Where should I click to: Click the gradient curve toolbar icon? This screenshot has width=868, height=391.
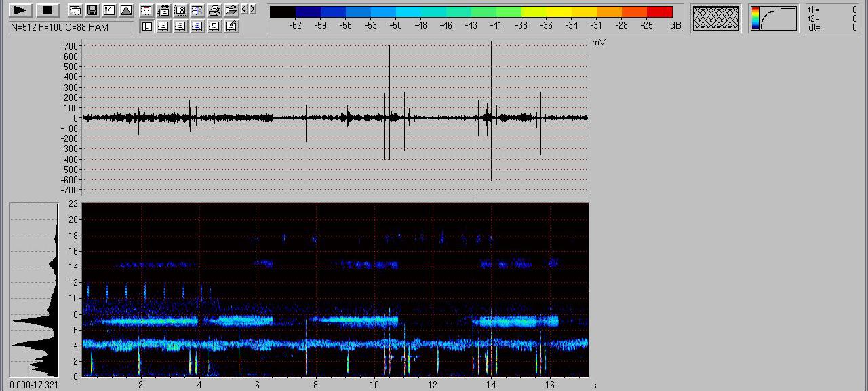(108, 10)
